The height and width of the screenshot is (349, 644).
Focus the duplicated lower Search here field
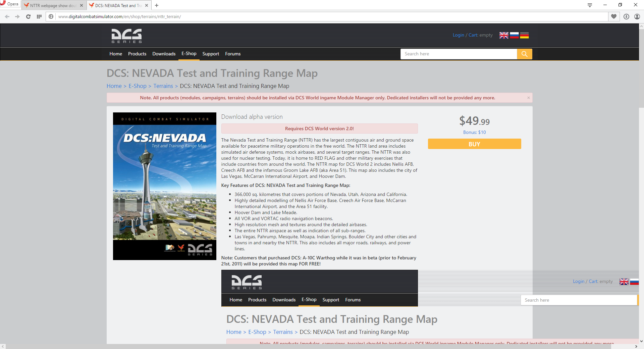coord(579,300)
